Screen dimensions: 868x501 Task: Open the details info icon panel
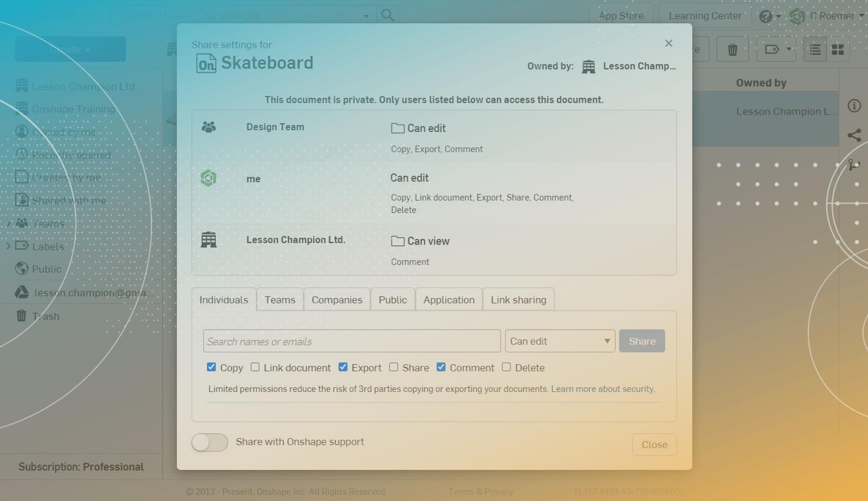[x=854, y=106]
